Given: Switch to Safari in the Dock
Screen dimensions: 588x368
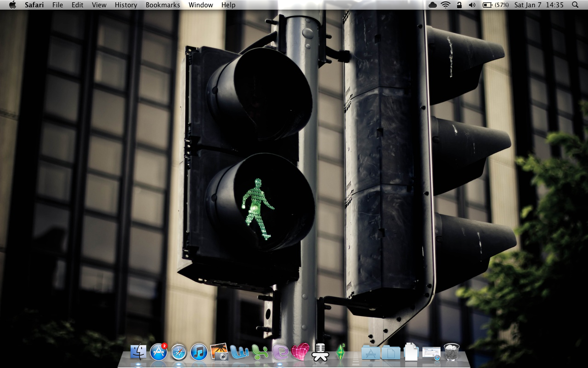Looking at the screenshot, I should tap(179, 353).
